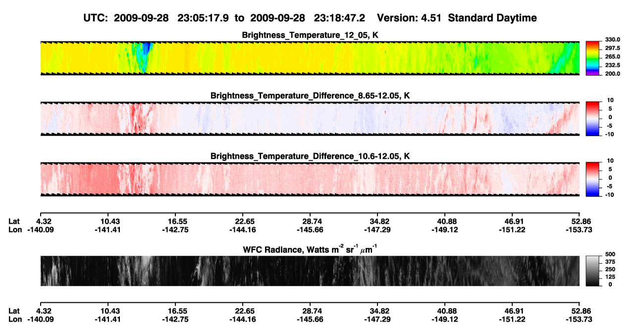Click the Brightness_Temperature_12_05, K panel title
This screenshot has width=644, height=330.
coord(310,36)
